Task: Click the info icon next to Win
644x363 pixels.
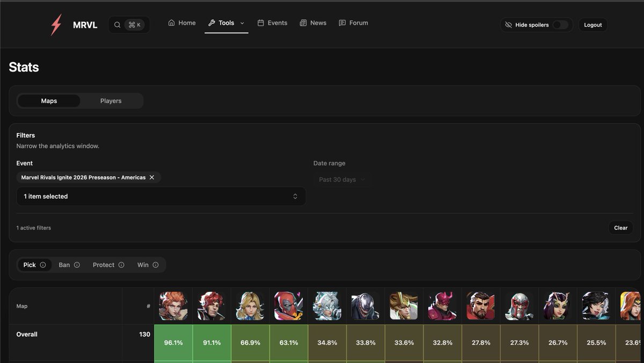Action: (156, 265)
